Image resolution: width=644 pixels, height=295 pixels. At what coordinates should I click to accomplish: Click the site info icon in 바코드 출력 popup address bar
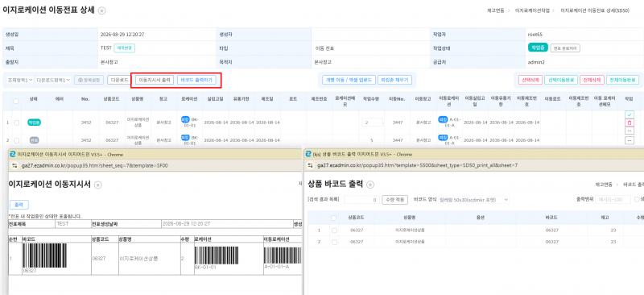point(312,165)
